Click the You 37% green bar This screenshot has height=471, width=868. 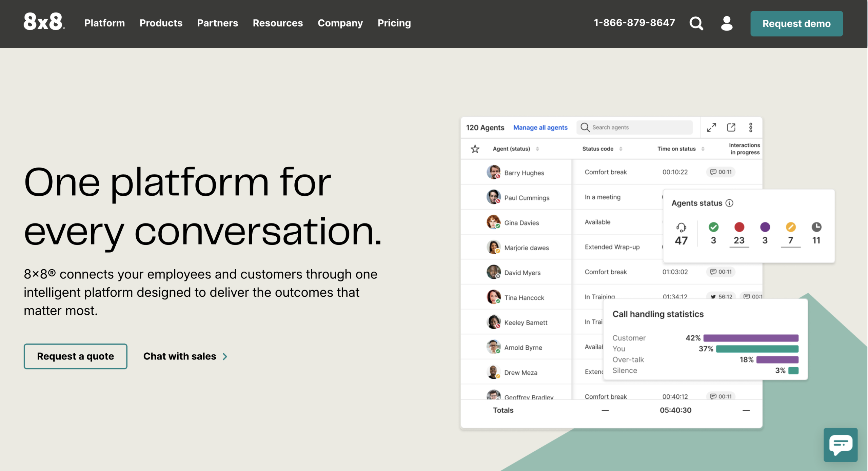(x=757, y=349)
